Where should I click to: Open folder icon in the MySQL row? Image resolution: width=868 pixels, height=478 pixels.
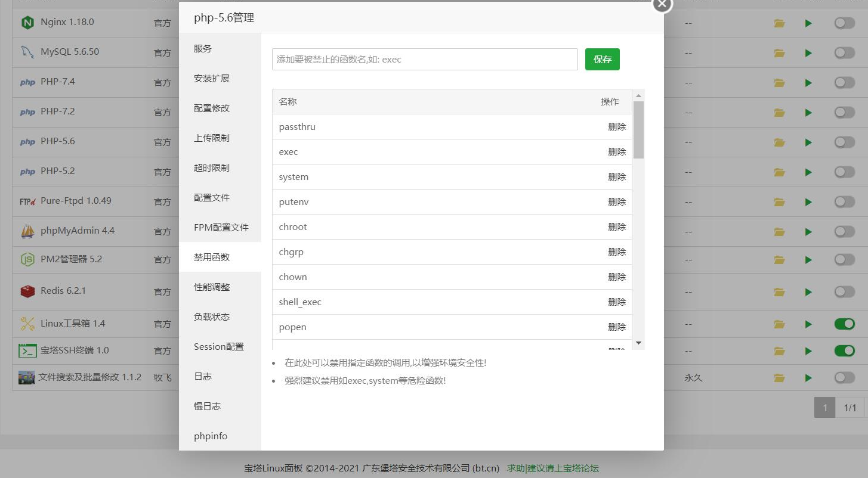point(779,53)
